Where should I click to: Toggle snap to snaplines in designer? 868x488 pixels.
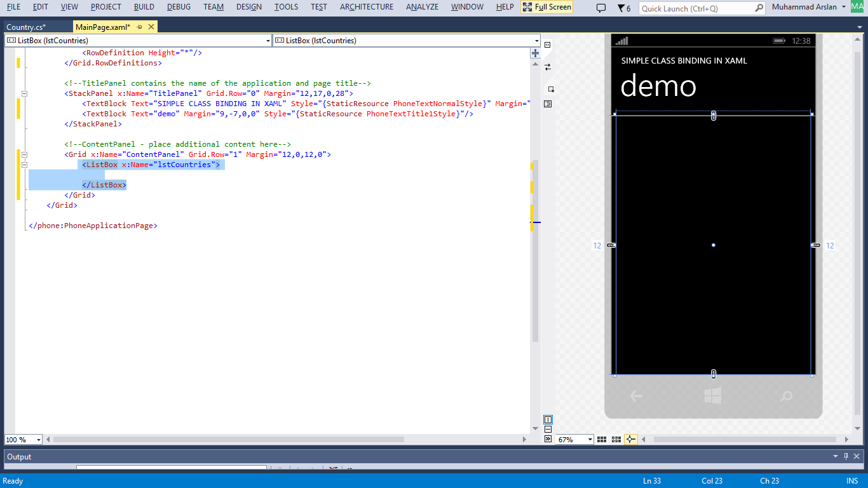[x=630, y=439]
